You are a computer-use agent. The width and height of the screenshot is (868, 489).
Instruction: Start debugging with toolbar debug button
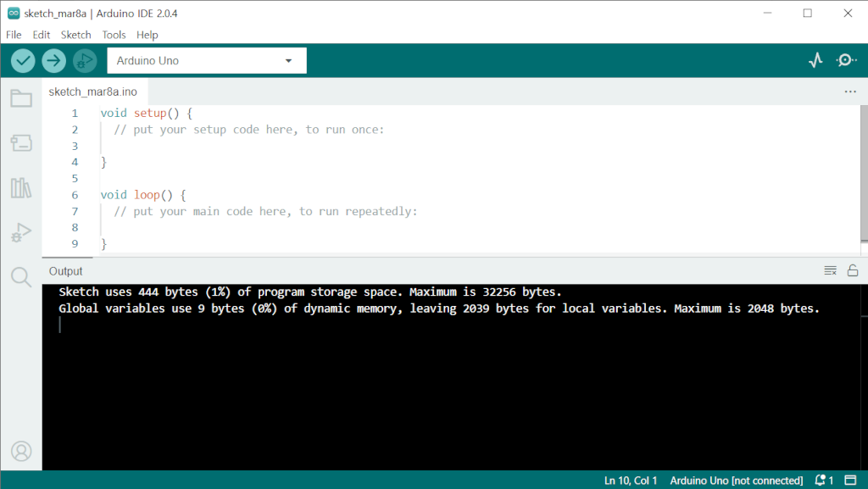point(85,61)
